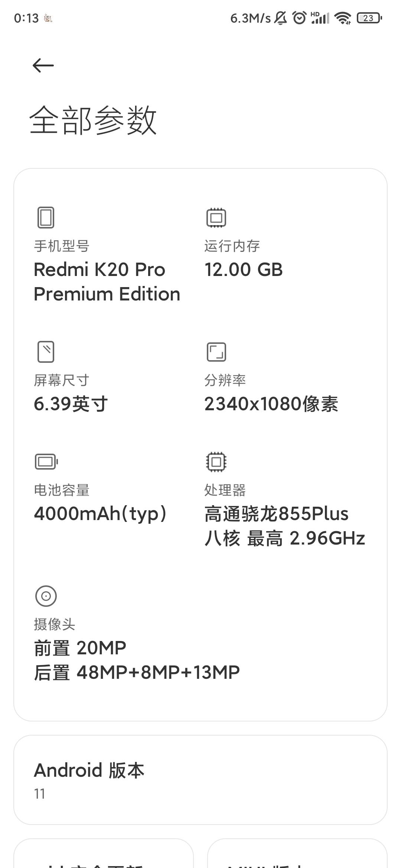The height and width of the screenshot is (868, 401).
Task: Tap the muted bell status icon
Action: tap(281, 18)
